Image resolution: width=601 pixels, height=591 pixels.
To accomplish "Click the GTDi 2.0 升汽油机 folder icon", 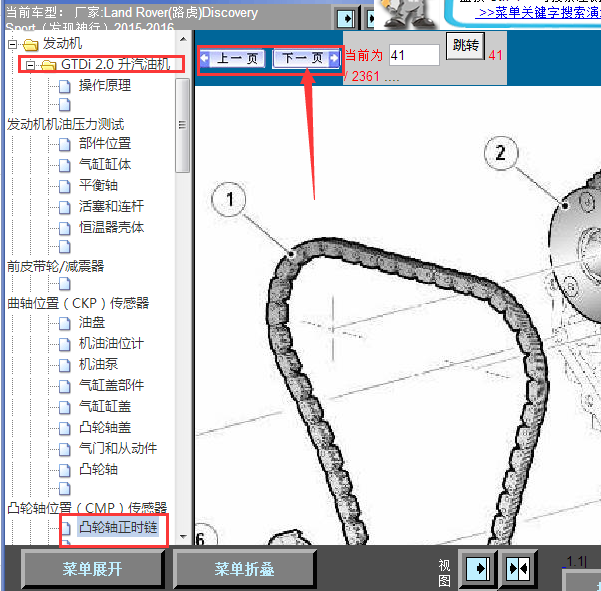I will point(49,66).
